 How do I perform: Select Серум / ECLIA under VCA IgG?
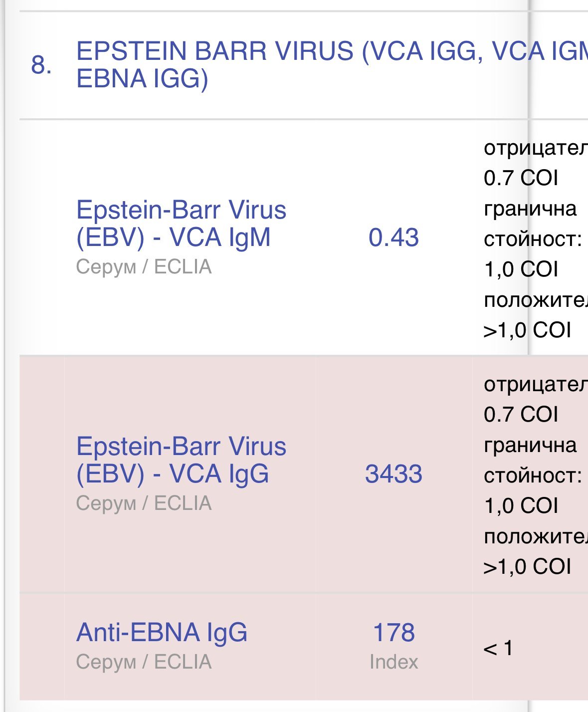point(144,503)
